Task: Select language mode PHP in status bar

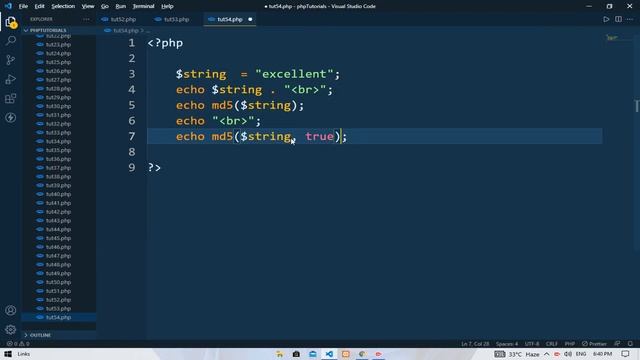Action: [x=570, y=344]
